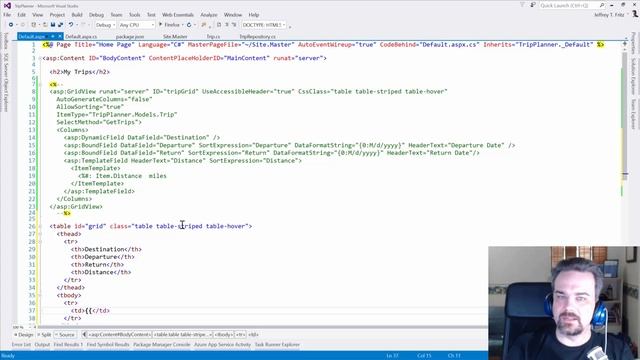The image size is (640, 360).
Task: Collapse the asp:Content region on line 3
Action: click(x=40, y=58)
